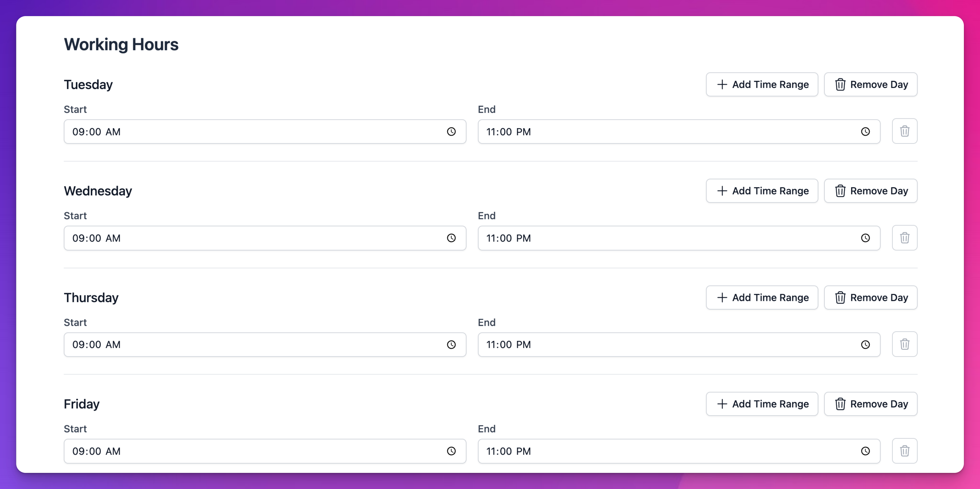
Task: Delete Tuesday's time range with the trash icon
Action: coord(904,131)
